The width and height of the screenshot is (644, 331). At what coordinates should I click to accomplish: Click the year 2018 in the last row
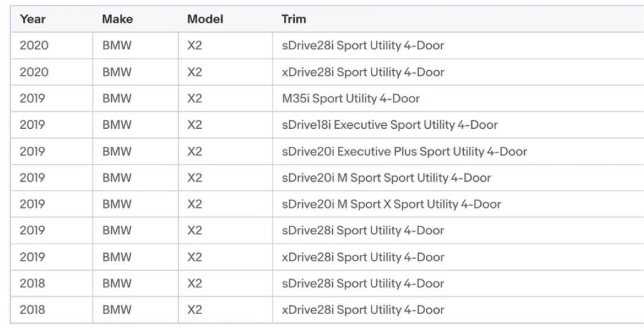click(32, 310)
